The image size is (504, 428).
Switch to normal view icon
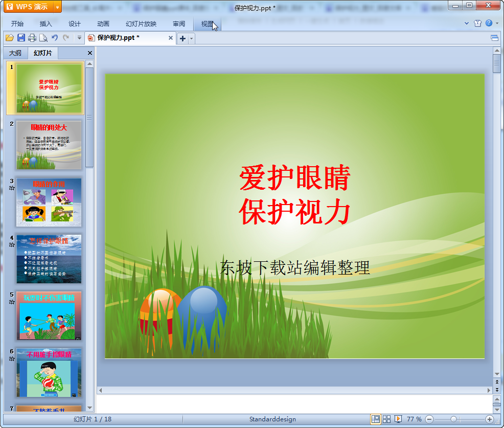(x=375, y=419)
